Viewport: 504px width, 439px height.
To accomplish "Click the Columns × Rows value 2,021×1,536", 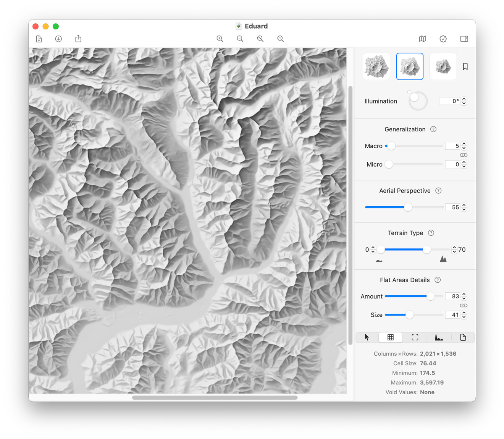I will (x=438, y=354).
